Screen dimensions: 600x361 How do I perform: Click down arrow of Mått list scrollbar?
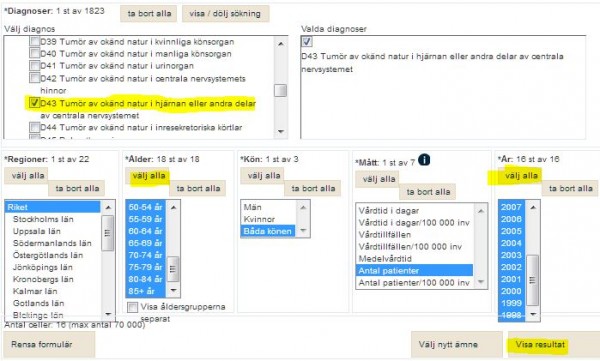(x=481, y=282)
